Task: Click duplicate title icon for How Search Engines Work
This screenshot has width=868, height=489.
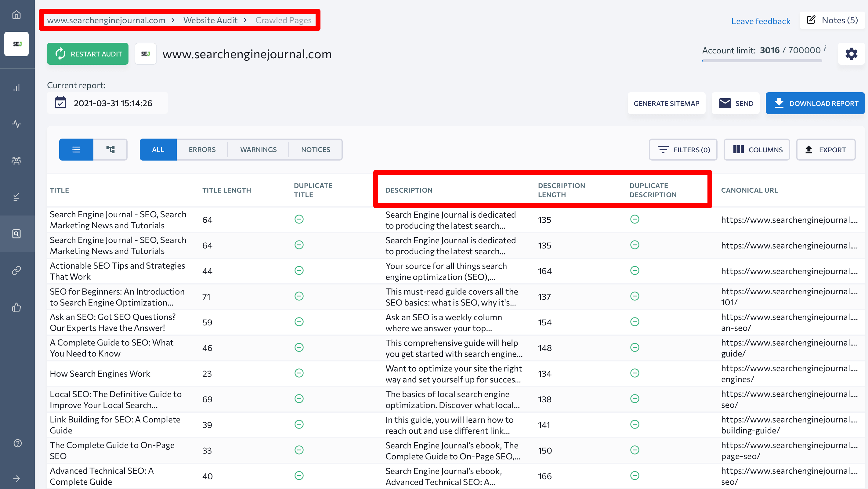Action: (299, 373)
